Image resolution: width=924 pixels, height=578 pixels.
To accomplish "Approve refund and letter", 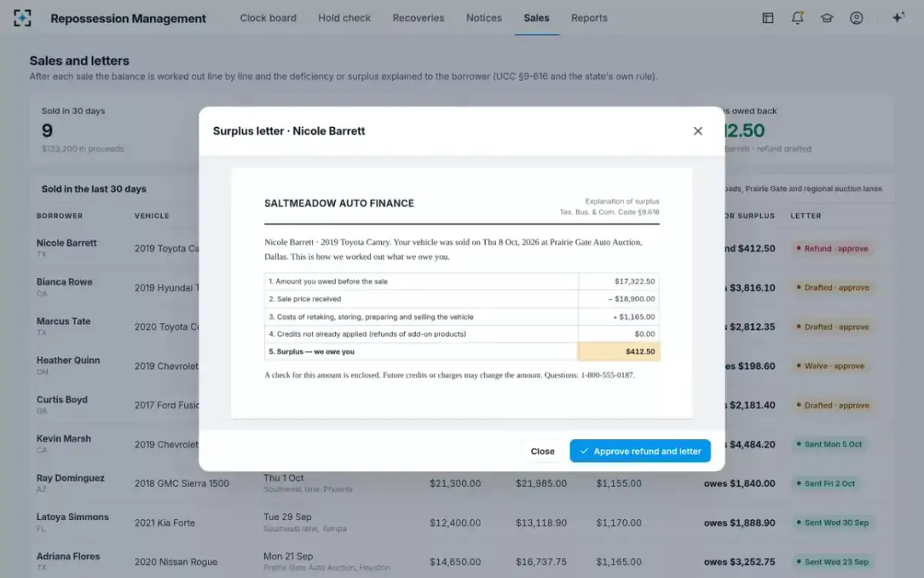I will point(640,451).
